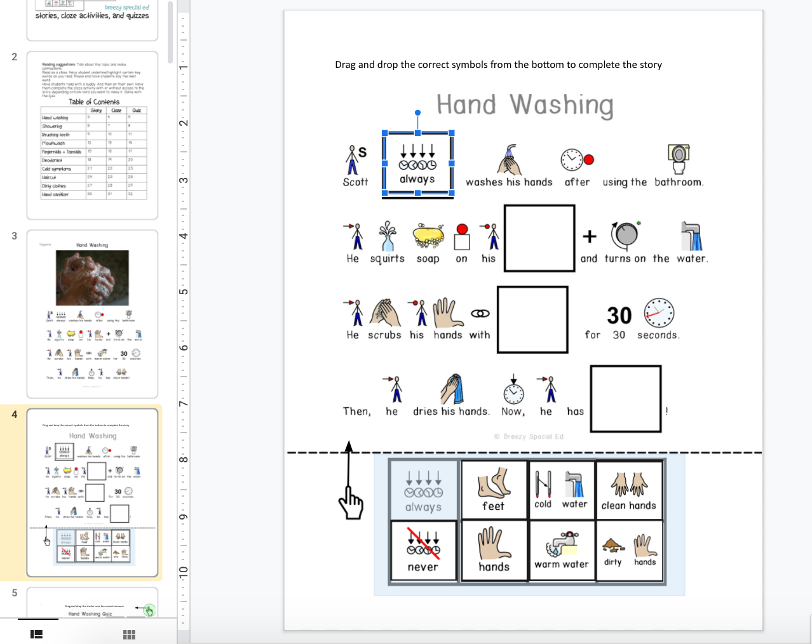812x644 pixels.
Task: Select the 'dirty hands' symbol
Action: [x=629, y=550]
